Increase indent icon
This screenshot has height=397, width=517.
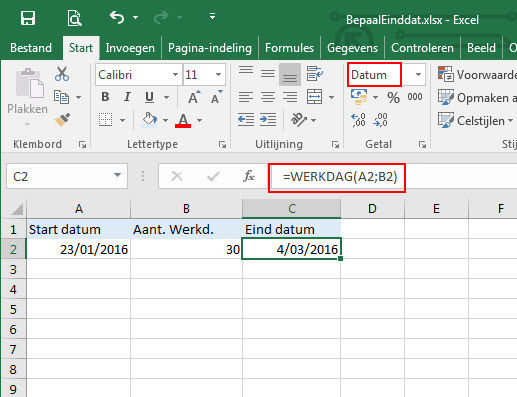268,120
